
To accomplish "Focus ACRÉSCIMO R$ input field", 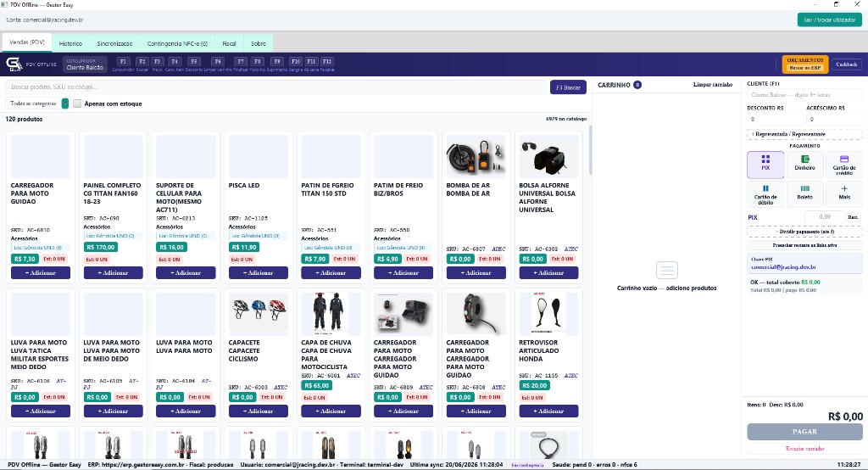I will [834, 119].
